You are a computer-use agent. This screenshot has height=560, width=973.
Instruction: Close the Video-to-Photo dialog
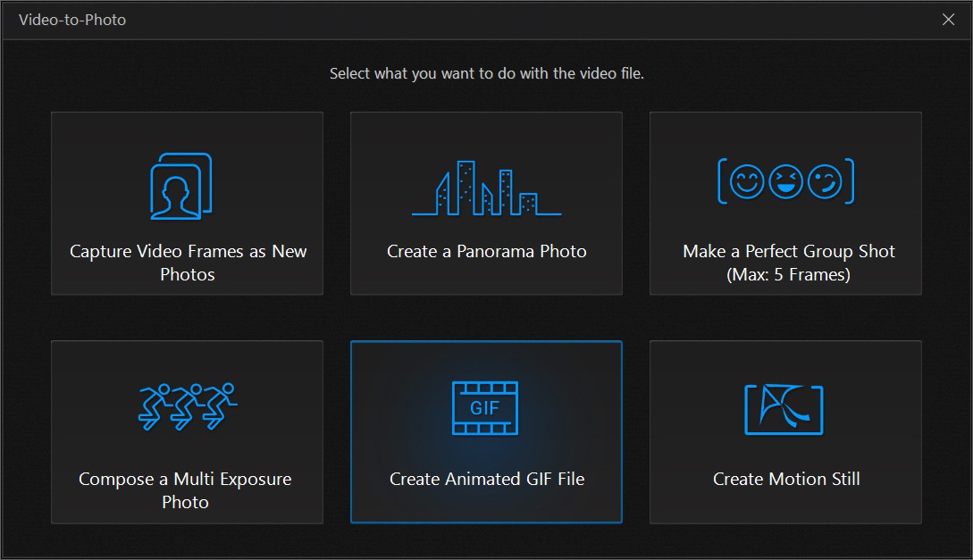pos(948,20)
